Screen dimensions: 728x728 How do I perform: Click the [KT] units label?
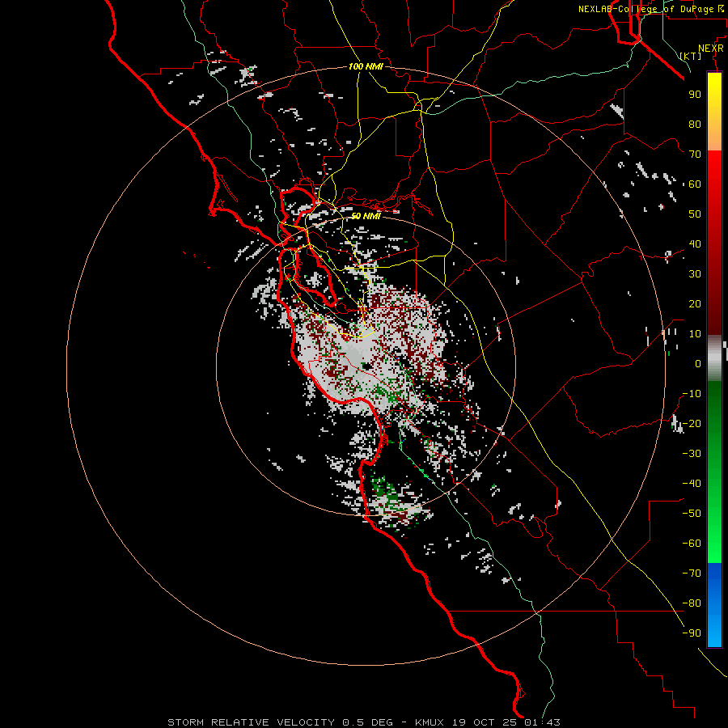[x=691, y=56]
